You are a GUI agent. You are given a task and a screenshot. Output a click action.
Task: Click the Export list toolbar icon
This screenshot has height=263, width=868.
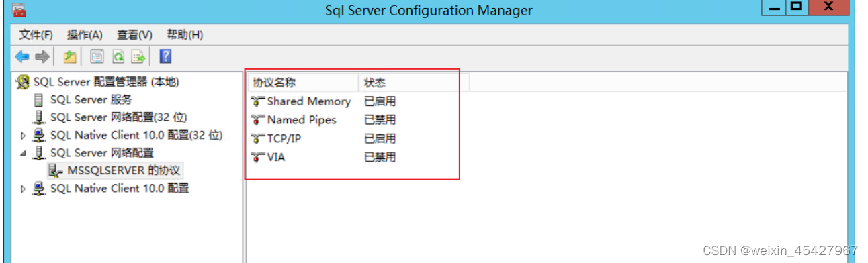[138, 57]
